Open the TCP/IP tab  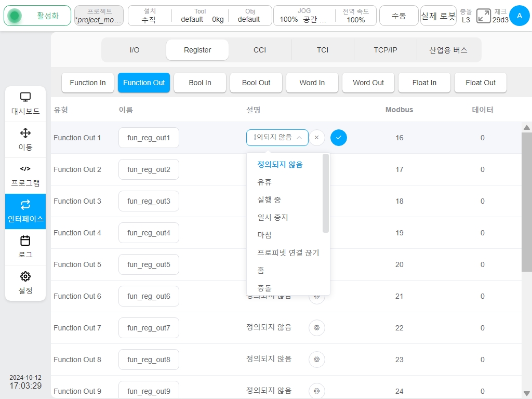(x=385, y=50)
